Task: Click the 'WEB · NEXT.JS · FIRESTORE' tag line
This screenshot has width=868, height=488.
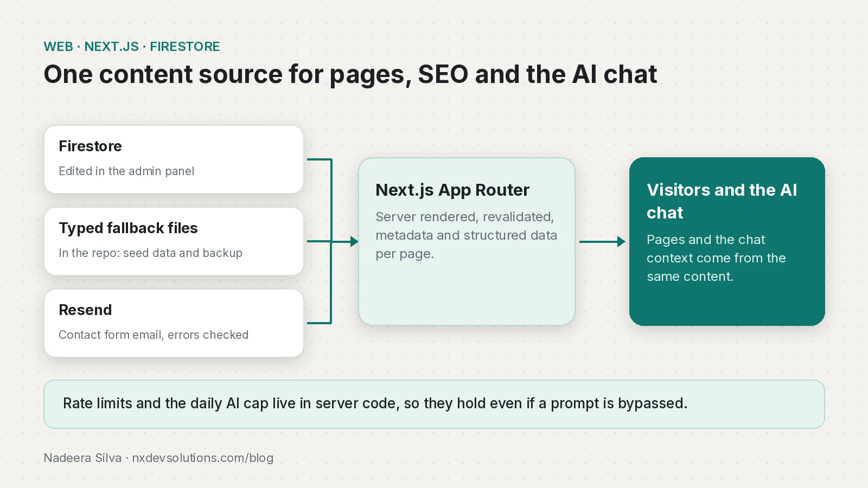Action: 132,47
